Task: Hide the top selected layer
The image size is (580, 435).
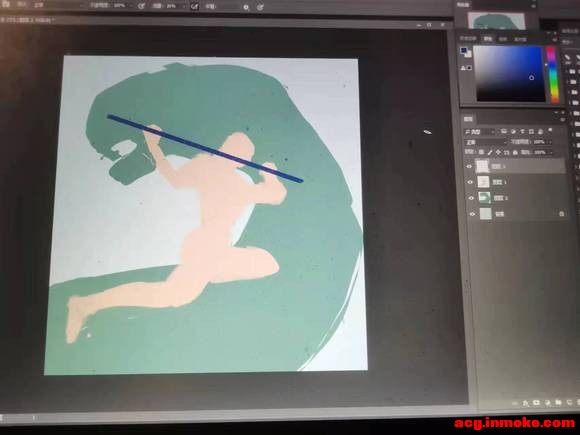Action: [469, 167]
